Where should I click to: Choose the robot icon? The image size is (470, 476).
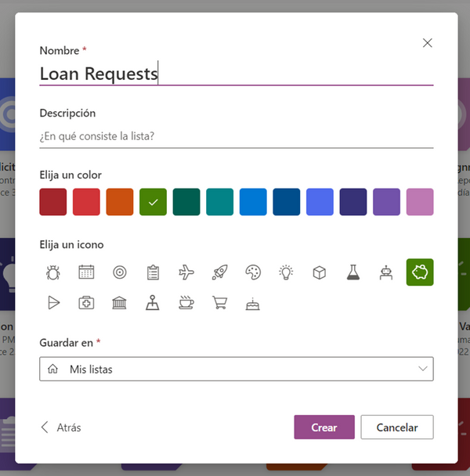click(386, 272)
